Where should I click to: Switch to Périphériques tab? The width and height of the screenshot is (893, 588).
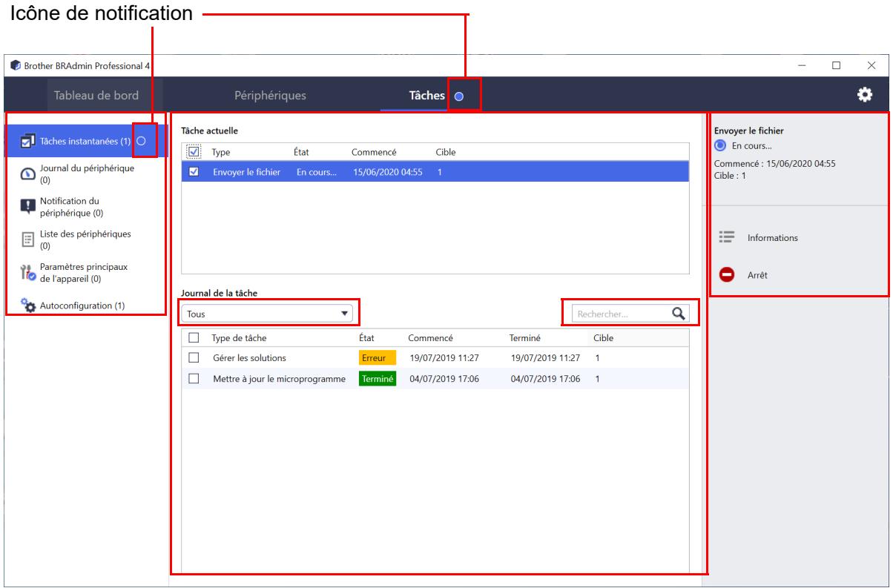coord(270,95)
